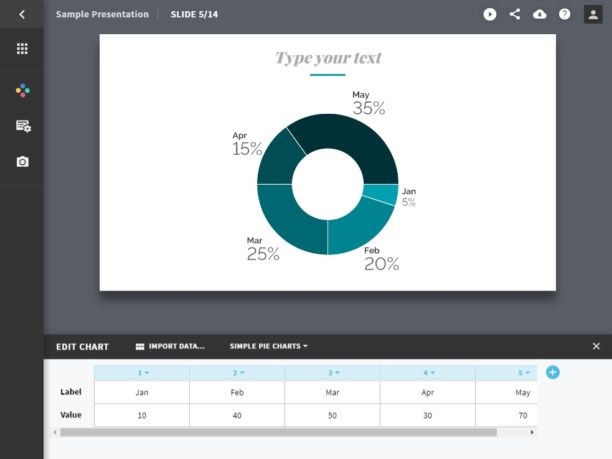Click the camera image icon in sidebar
The width and height of the screenshot is (612, 459).
(x=23, y=161)
